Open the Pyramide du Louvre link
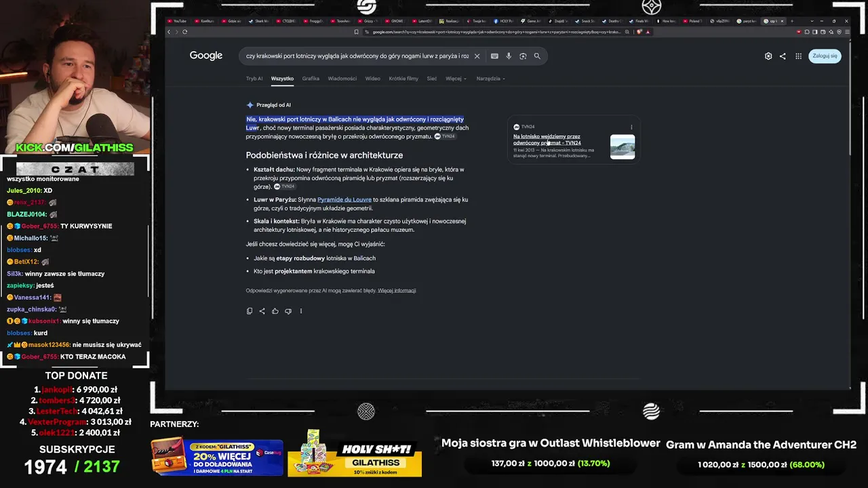This screenshot has width=868, height=488. click(x=344, y=200)
